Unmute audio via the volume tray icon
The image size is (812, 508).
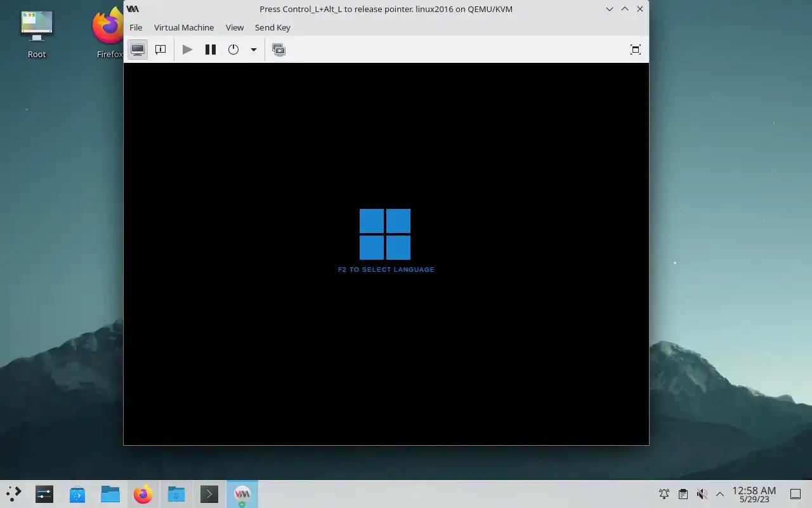click(x=702, y=494)
